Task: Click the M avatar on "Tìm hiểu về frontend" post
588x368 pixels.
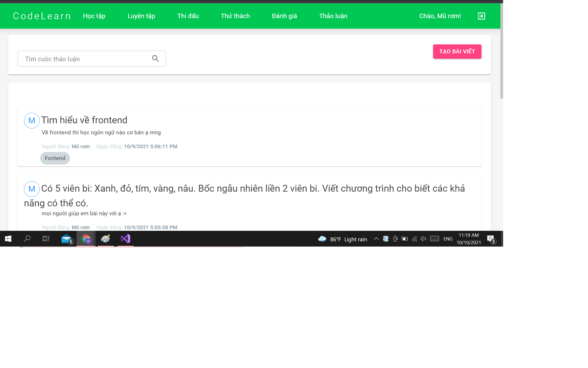Action: (x=32, y=120)
